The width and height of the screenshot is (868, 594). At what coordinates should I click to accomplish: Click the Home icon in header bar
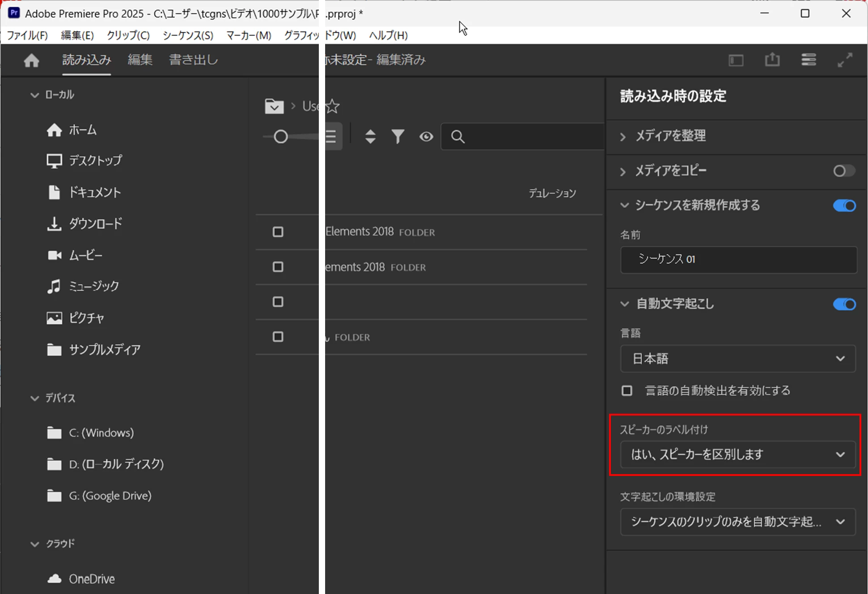[x=31, y=60]
